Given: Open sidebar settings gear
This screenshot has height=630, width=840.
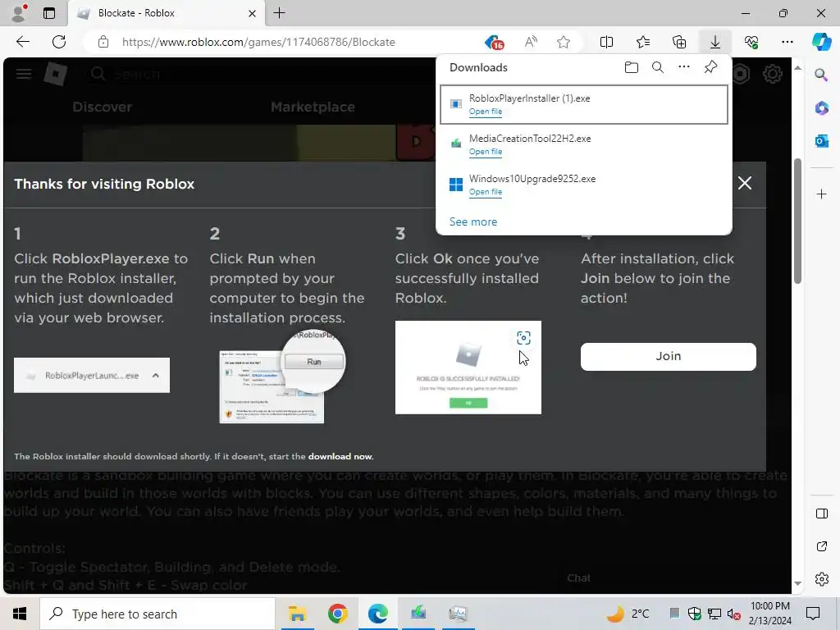Looking at the screenshot, I should (821, 579).
